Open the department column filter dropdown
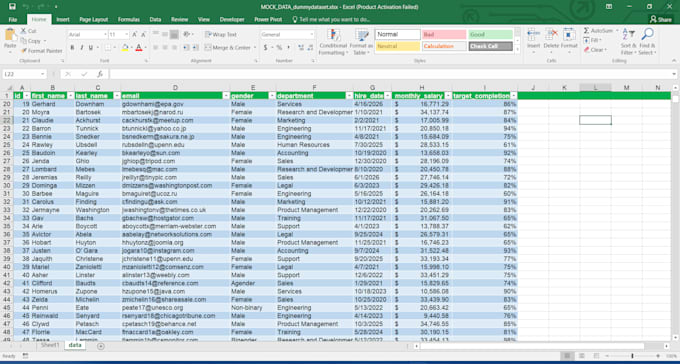Screen dimensions: 680x364 pos(349,95)
